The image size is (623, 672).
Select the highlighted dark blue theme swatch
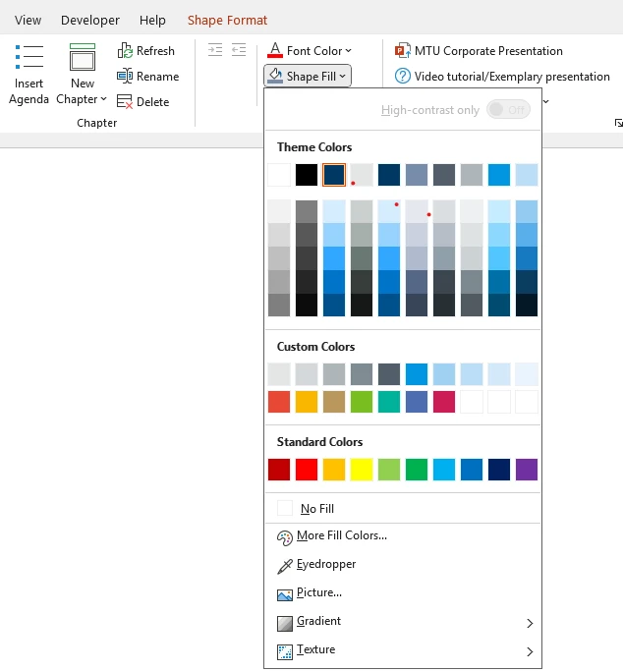[334, 175]
